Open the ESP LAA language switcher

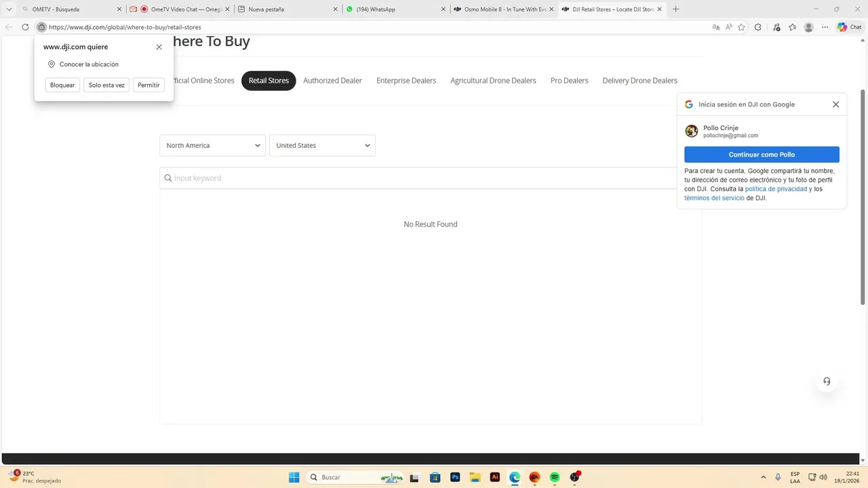coord(795,477)
